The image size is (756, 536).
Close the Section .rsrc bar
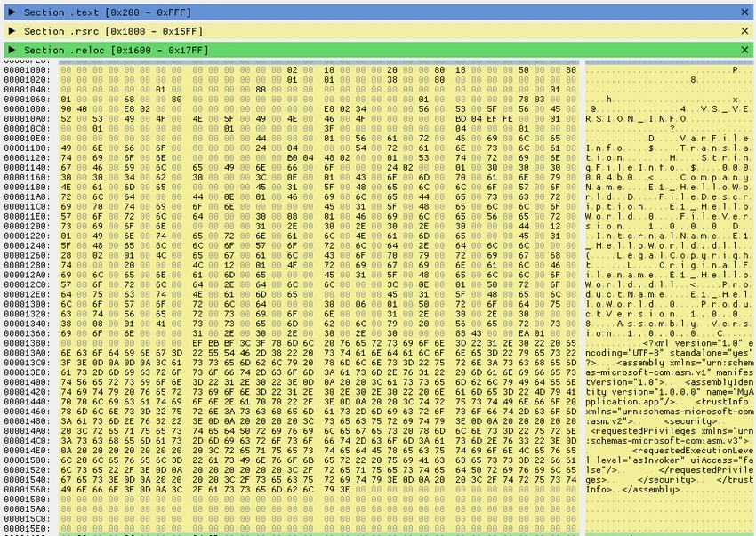744,31
